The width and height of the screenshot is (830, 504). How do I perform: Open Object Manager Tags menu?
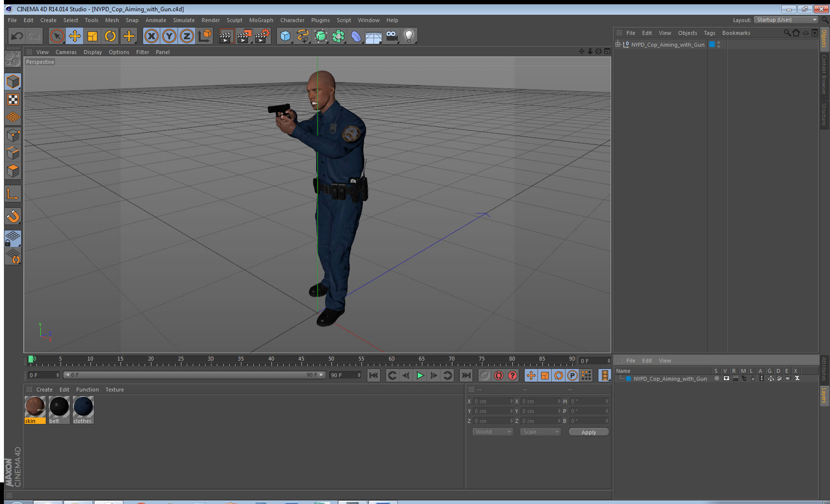coord(709,33)
